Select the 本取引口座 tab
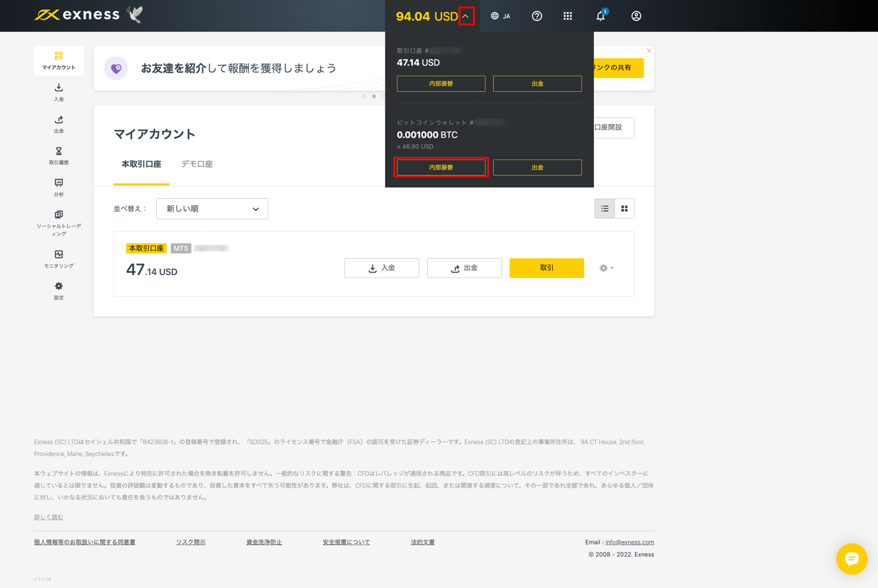 pyautogui.click(x=141, y=164)
